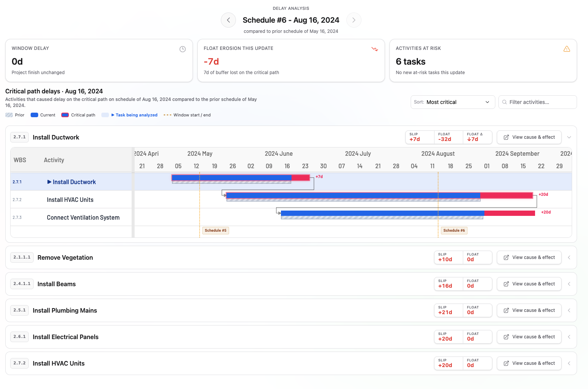Viewport: 588px width, 389px height.
Task: Collapse the Install Ductwork panel chevron
Action: (569, 137)
